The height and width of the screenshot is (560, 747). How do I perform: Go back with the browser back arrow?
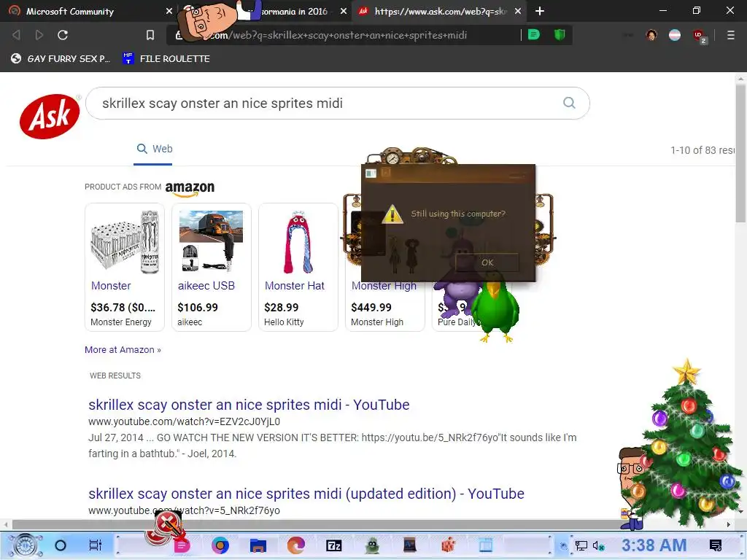(x=16, y=35)
